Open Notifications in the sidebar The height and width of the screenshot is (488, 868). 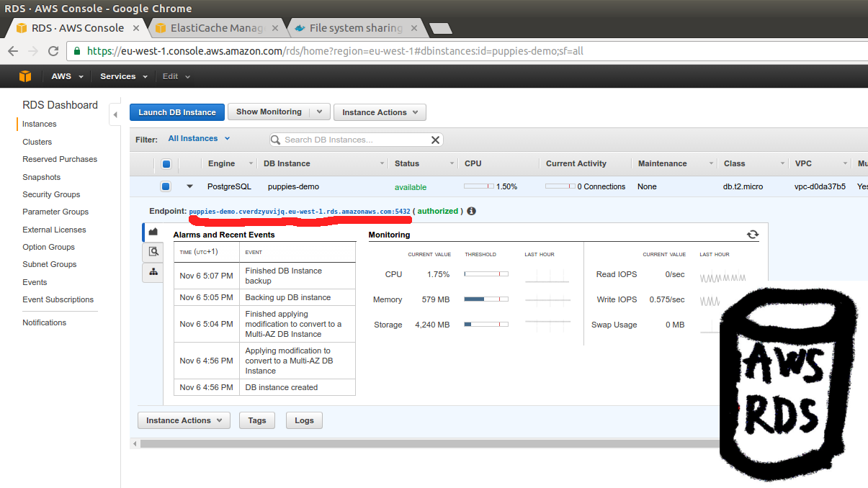click(44, 322)
